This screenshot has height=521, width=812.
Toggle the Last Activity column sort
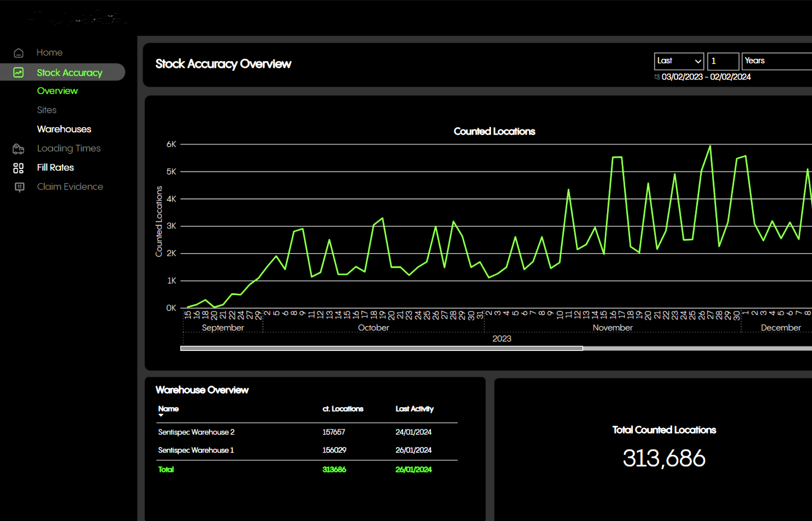[x=414, y=408]
